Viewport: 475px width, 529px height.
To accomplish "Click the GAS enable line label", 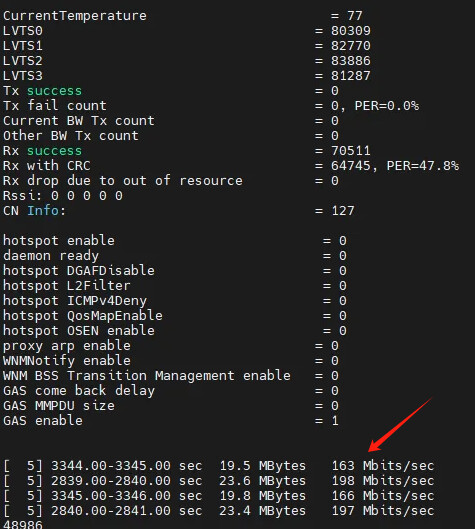I will pyautogui.click(x=43, y=421).
